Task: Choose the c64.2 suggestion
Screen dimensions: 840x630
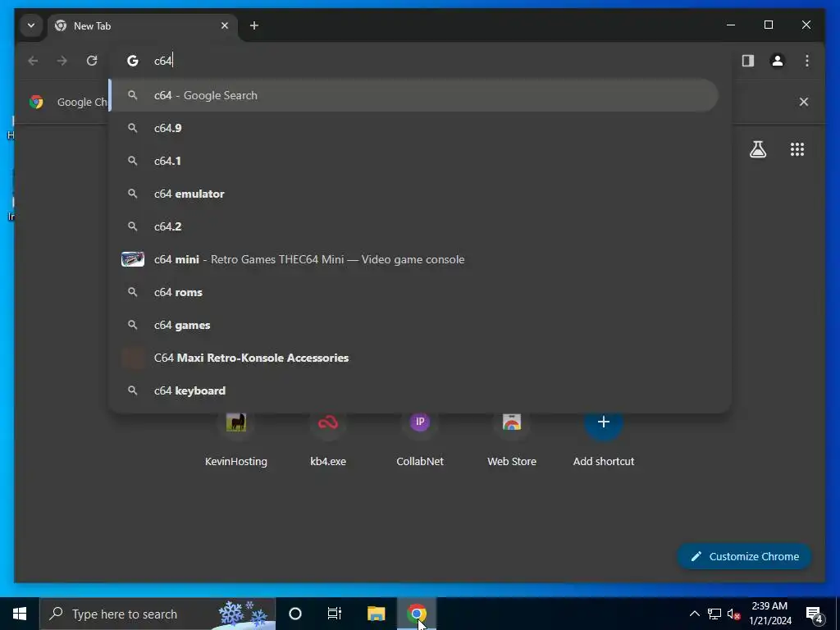Action: click(413, 226)
